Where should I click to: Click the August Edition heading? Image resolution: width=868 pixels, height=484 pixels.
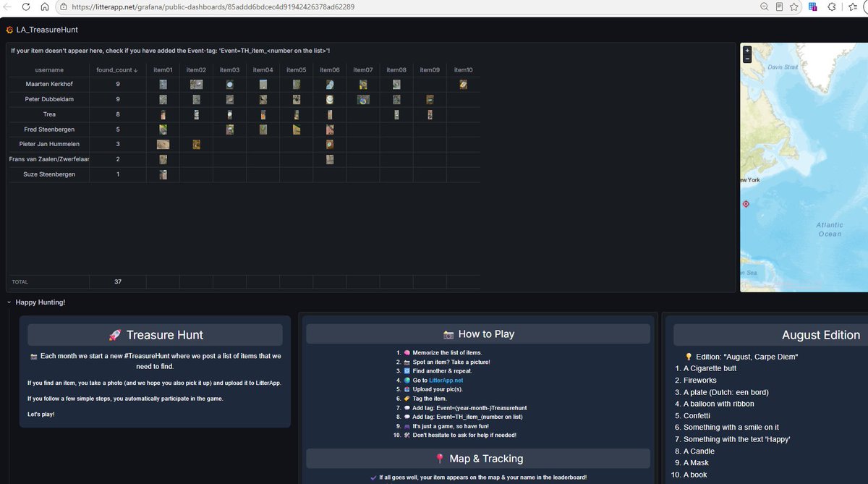(x=821, y=335)
